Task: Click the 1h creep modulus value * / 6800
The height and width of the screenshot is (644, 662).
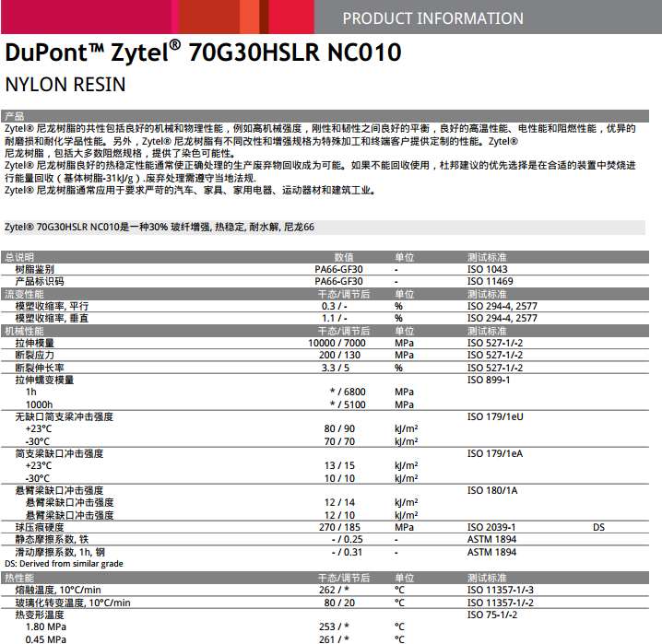Action: pos(348,392)
